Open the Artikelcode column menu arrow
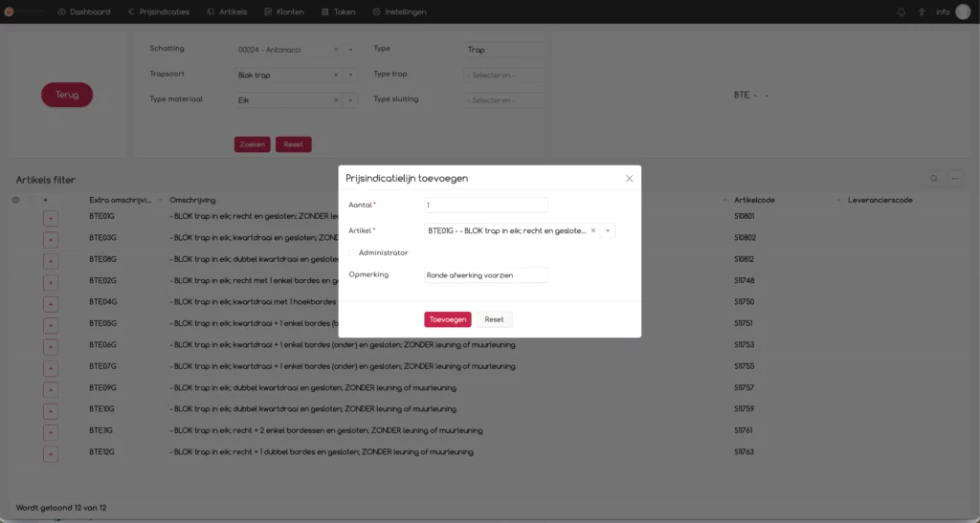 point(838,201)
